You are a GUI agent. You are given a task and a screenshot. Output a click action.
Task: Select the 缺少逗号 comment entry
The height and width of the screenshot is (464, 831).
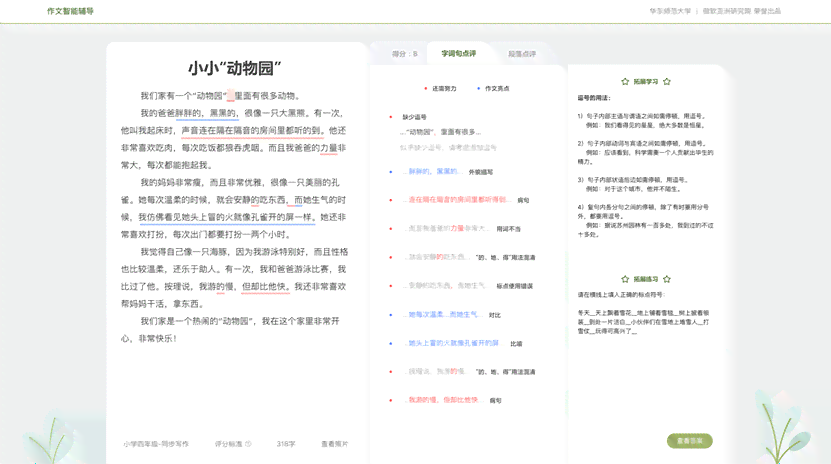pyautogui.click(x=414, y=117)
